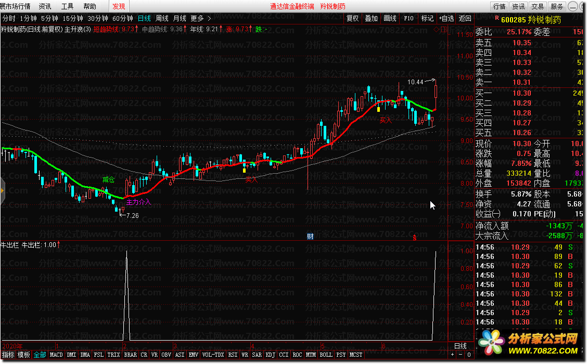Select the 1分钟 timeframe
This screenshot has height=364, width=588.
[28, 18]
